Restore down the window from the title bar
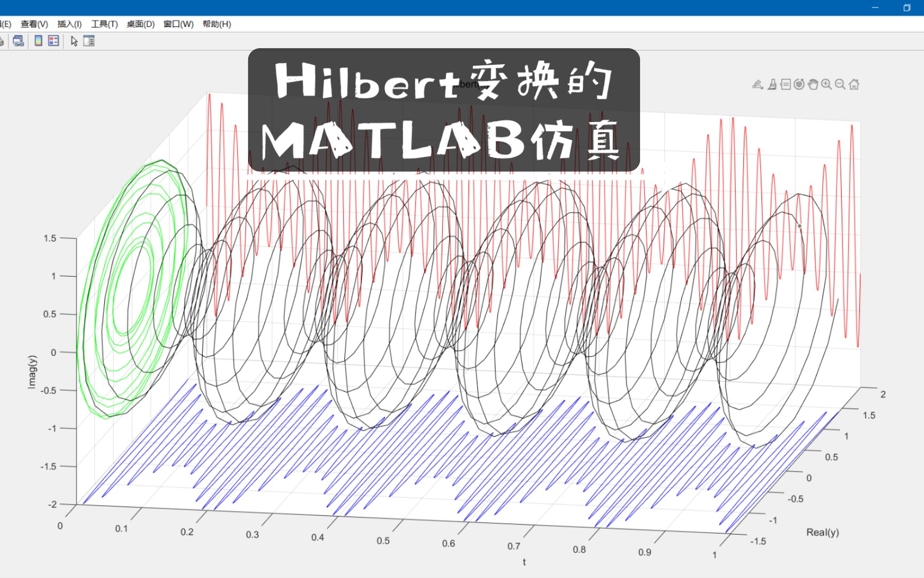924x578 pixels. [907, 7]
